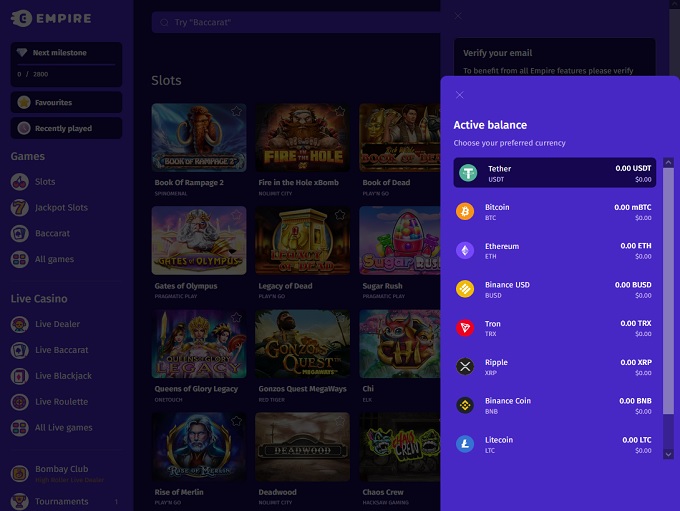The width and height of the screenshot is (680, 511).
Task: Open the Fire in the Hole thumbnail
Action: click(303, 138)
